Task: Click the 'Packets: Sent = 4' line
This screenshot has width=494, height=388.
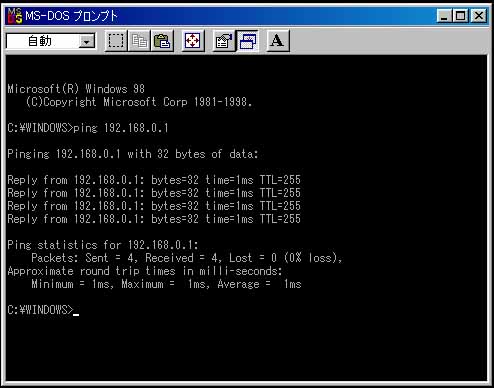Action: tap(187, 258)
